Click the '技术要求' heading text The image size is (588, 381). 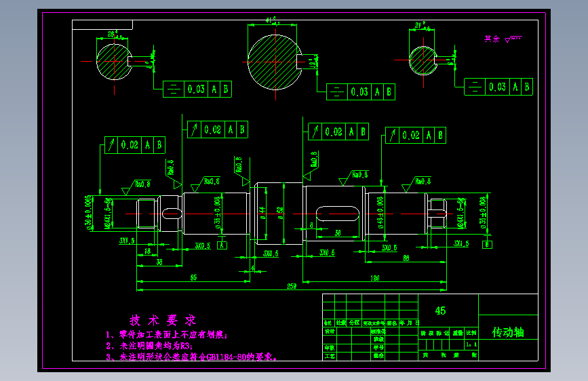tap(163, 321)
